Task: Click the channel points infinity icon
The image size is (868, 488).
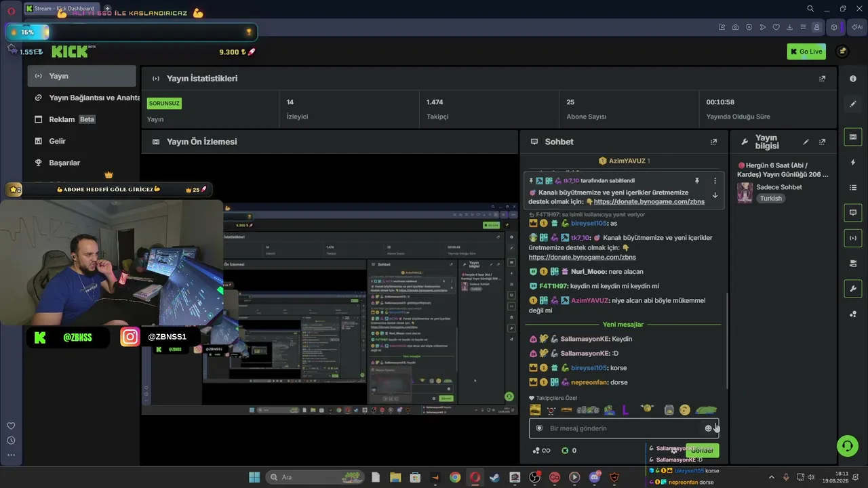Action: pos(541,450)
